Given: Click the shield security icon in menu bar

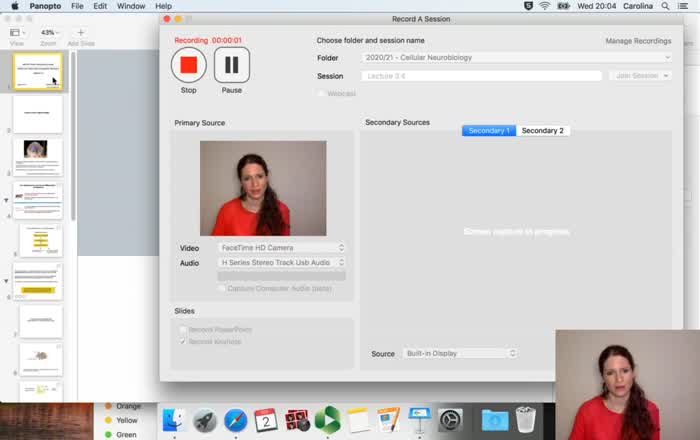Looking at the screenshot, I should pyautogui.click(x=528, y=6).
